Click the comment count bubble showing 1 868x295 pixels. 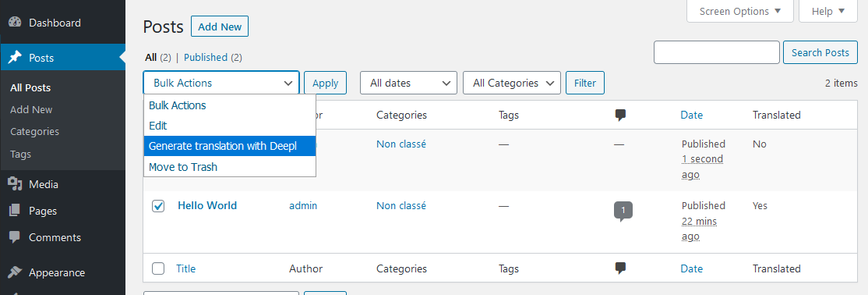(623, 211)
